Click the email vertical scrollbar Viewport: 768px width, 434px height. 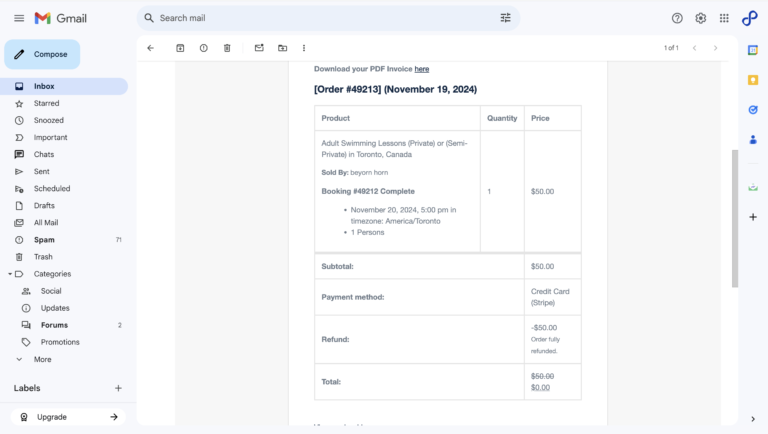(735, 218)
